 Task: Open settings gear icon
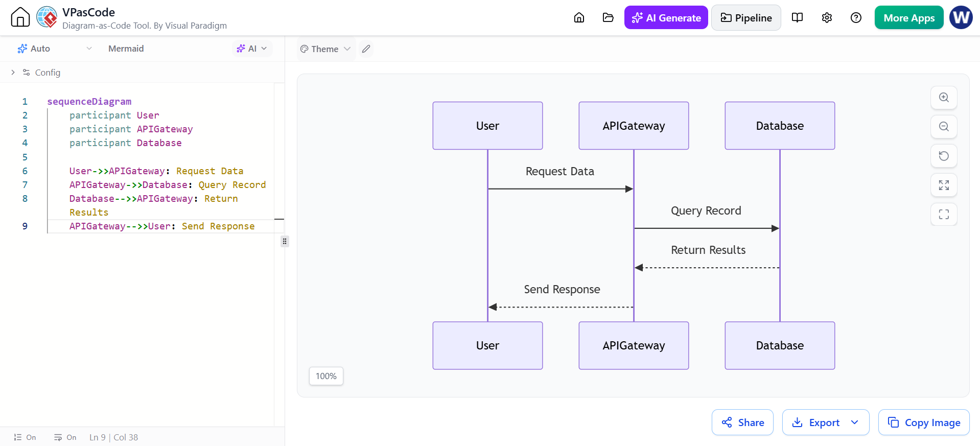coord(827,18)
